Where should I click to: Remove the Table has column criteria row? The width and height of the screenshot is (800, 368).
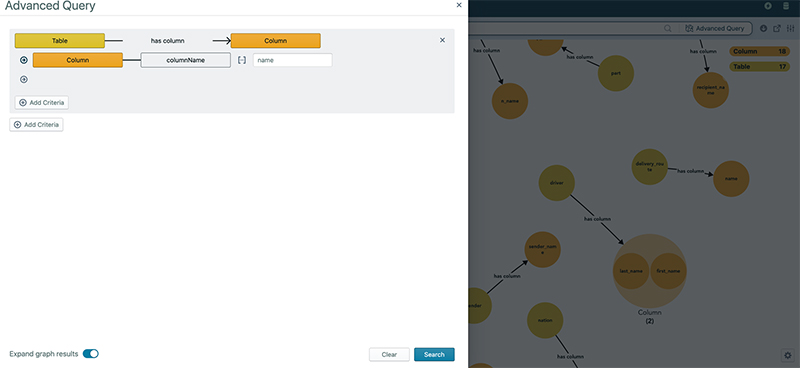[x=442, y=40]
